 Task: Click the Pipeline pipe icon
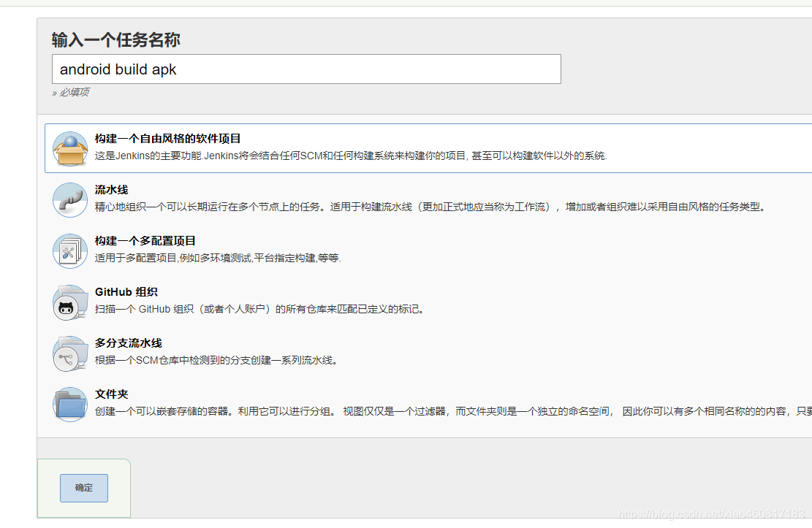[70, 200]
